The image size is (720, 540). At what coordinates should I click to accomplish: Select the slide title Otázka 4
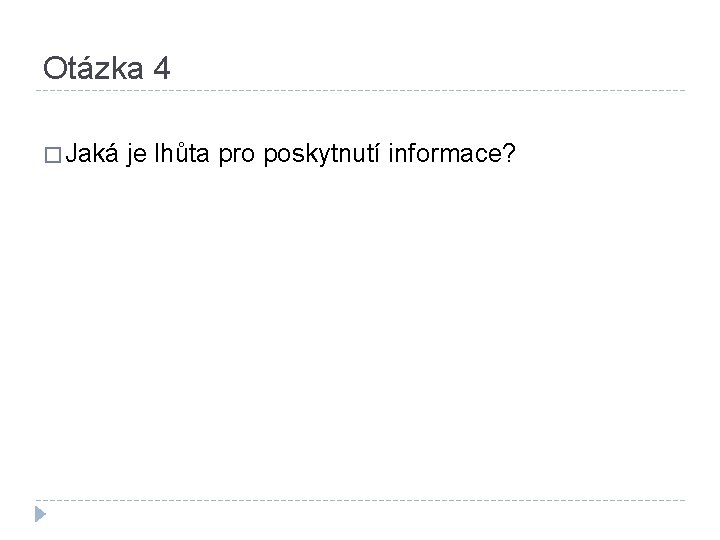point(107,68)
